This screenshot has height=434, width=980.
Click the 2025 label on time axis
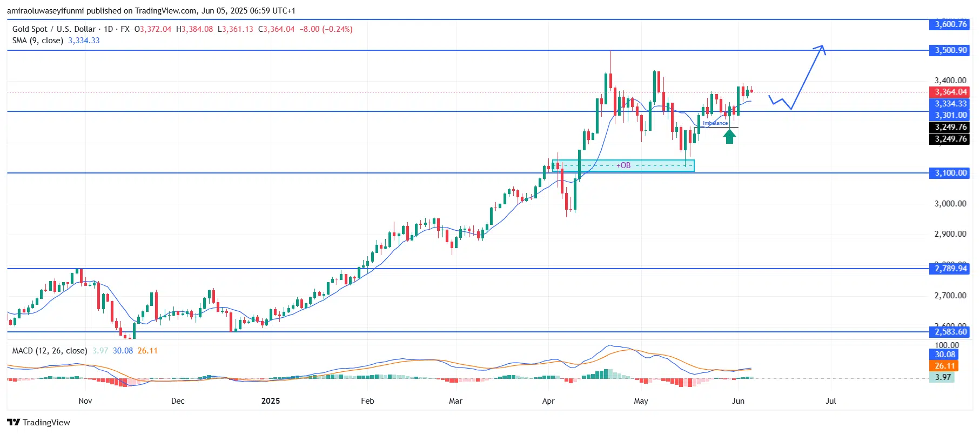click(271, 401)
